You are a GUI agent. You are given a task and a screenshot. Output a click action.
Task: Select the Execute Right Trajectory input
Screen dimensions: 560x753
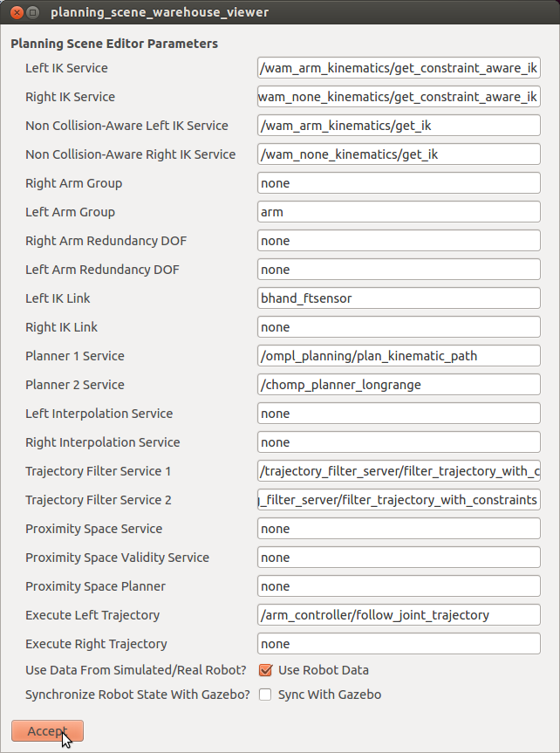pos(399,644)
